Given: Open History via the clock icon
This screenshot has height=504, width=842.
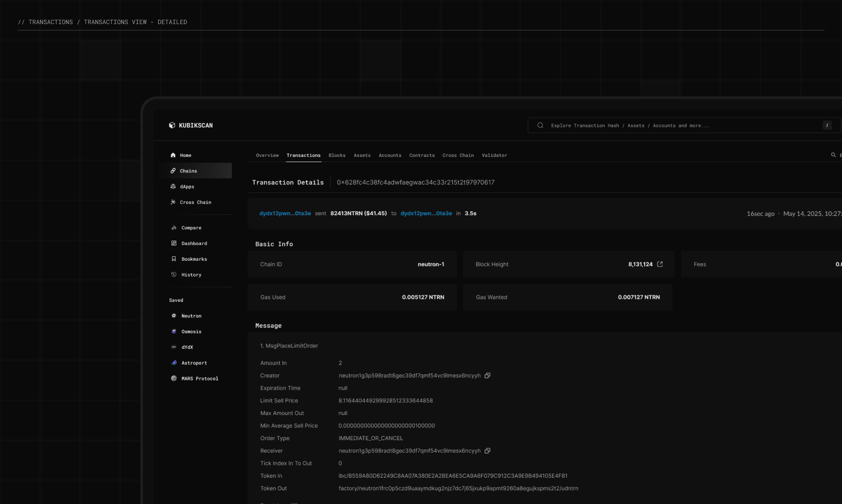Looking at the screenshot, I should (x=174, y=275).
